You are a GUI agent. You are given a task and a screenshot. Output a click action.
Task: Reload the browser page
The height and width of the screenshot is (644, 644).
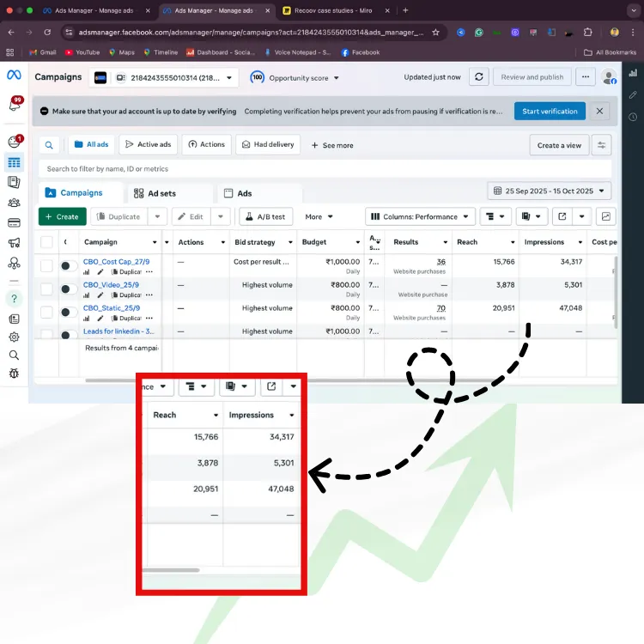click(47, 33)
